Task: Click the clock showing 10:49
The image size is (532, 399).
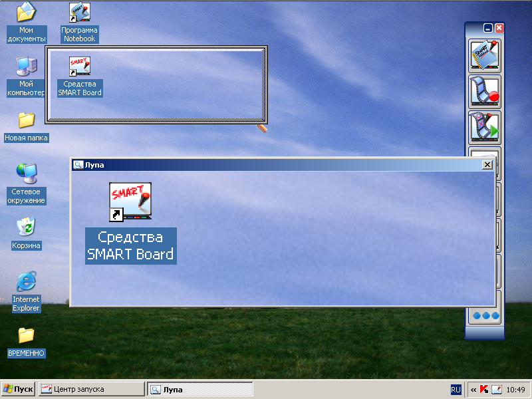Action: coord(516,390)
